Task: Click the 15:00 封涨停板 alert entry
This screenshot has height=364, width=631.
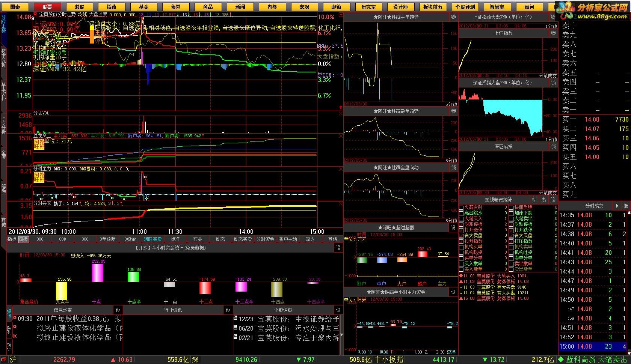Action: coord(494,299)
